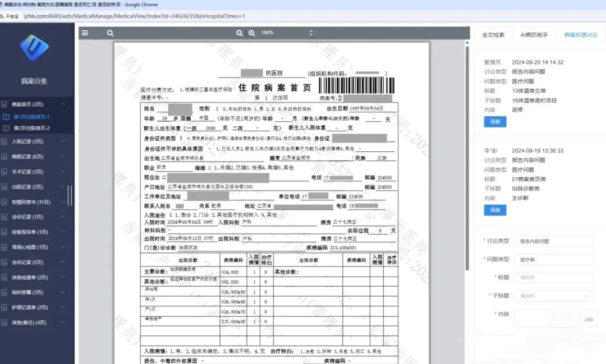Switch to the AI病历助手 tab
This screenshot has height=364, width=606.
pyautogui.click(x=534, y=35)
